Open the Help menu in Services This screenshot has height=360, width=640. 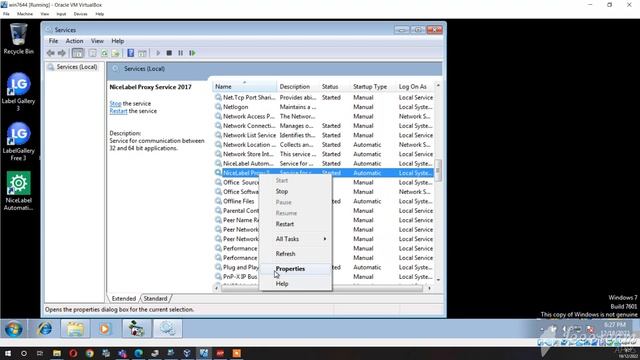(x=118, y=41)
